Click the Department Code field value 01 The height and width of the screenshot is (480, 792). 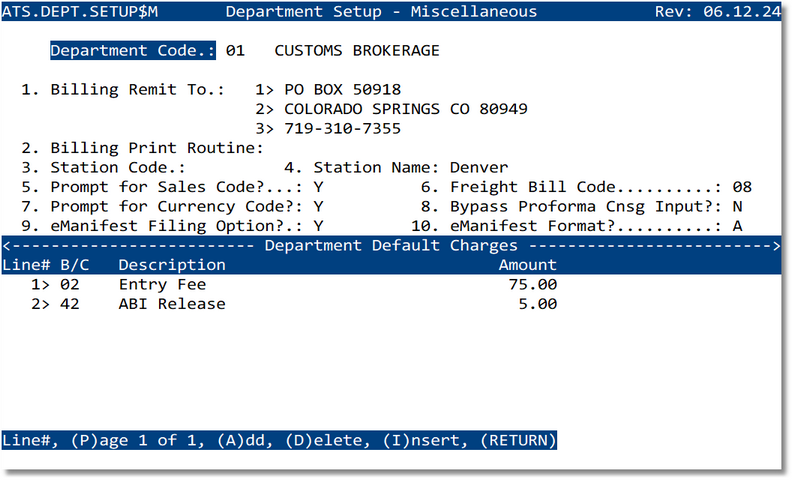click(x=235, y=50)
